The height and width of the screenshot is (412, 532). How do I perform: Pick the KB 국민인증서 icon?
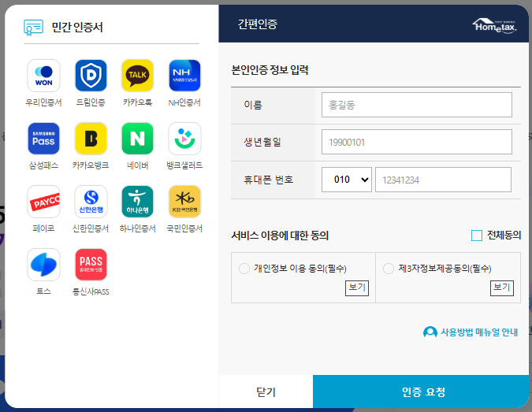click(184, 202)
